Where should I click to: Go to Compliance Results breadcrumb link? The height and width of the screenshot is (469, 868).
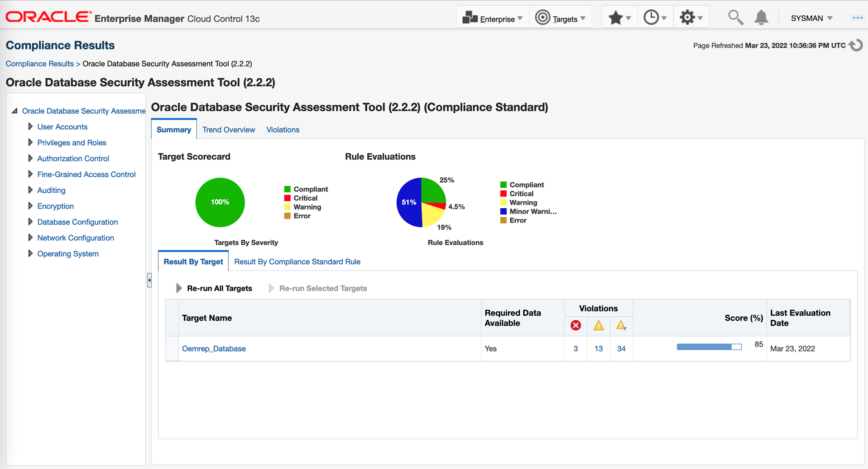tap(40, 63)
